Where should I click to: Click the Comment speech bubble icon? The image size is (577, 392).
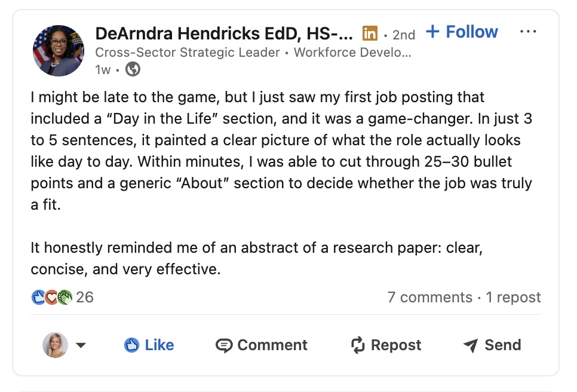pyautogui.click(x=224, y=345)
